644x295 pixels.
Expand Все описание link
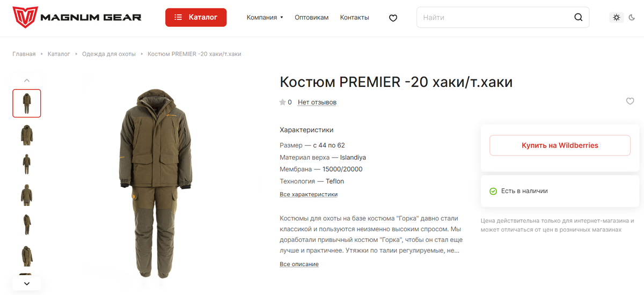coord(299,264)
